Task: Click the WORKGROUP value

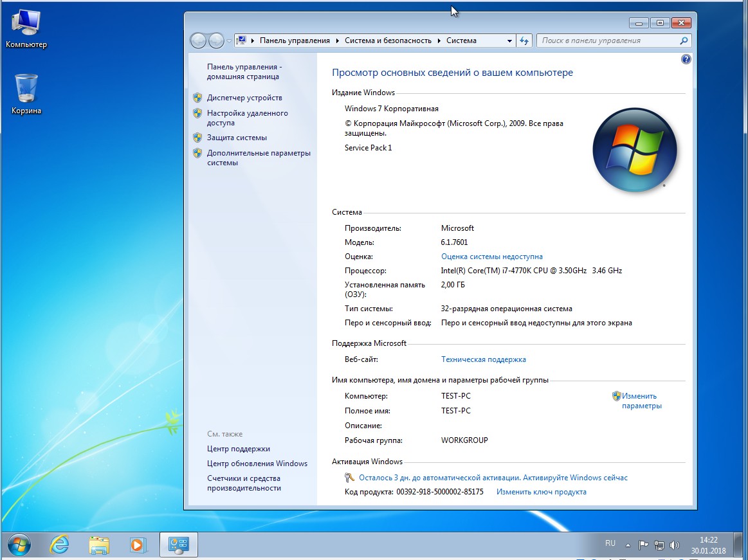Action: click(x=464, y=440)
